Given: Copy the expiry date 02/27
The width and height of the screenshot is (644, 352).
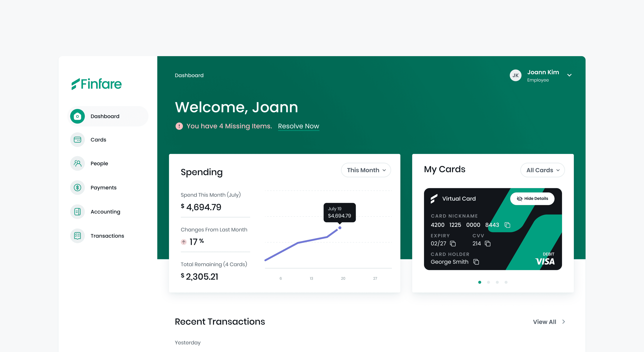Looking at the screenshot, I should coord(453,243).
